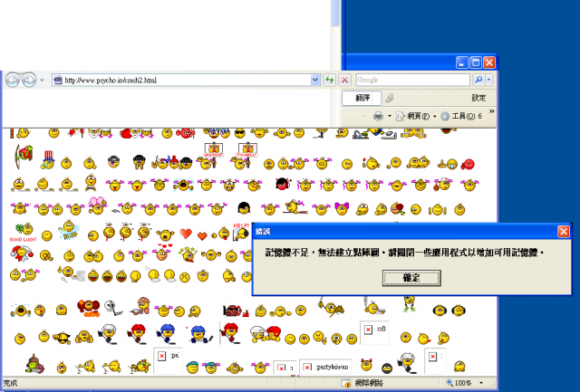
Task: Click the broken image labeled :partykiwan
Action: (325, 367)
